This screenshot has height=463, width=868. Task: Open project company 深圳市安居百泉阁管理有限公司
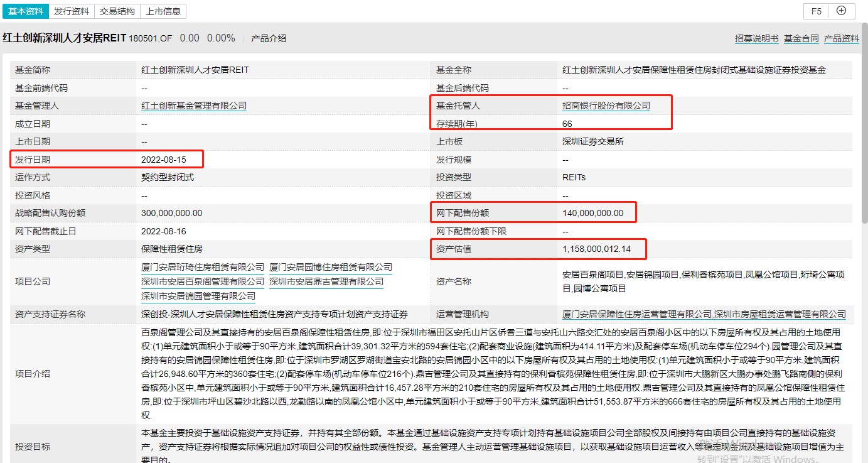[203, 281]
